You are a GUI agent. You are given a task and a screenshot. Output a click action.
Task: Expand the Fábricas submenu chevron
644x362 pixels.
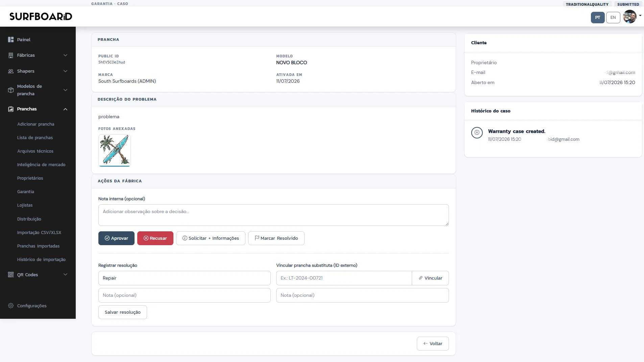coord(65,55)
